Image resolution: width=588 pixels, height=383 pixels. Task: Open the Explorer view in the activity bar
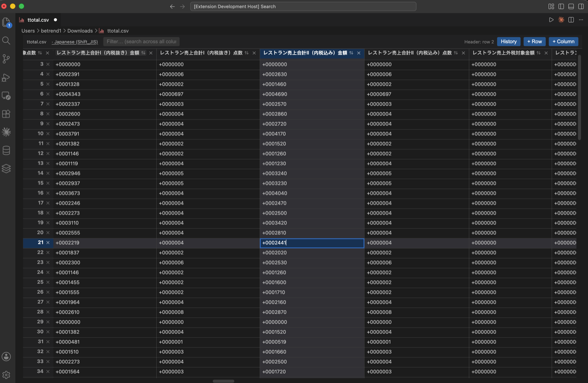pyautogui.click(x=6, y=22)
